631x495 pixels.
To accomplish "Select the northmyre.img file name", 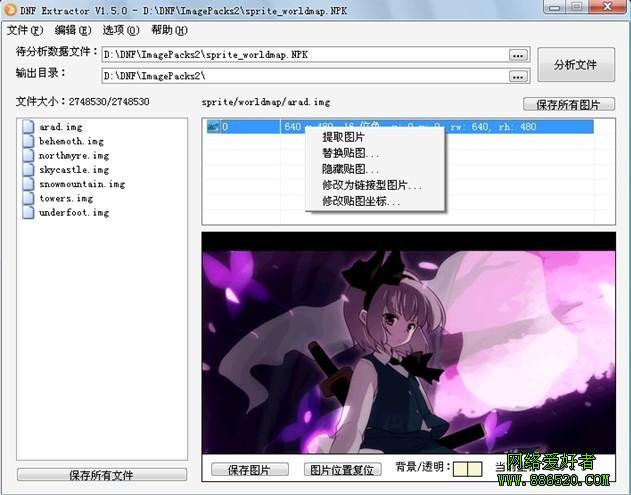I will [x=74, y=155].
